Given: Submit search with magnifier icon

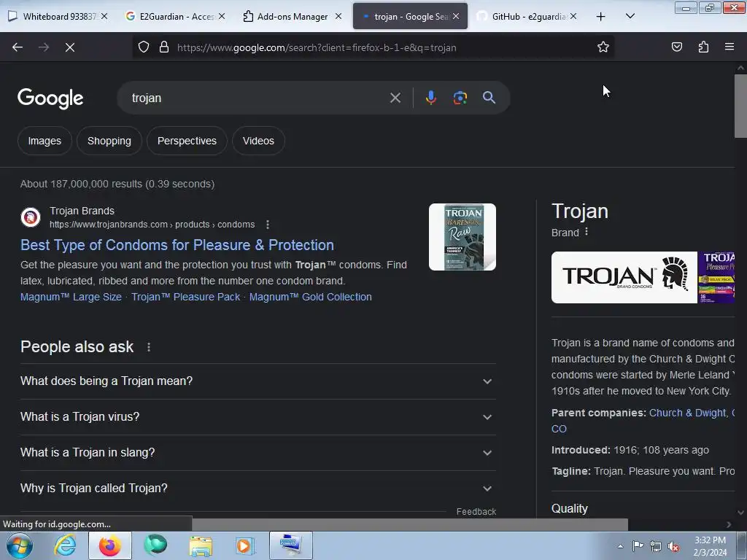Looking at the screenshot, I should [x=489, y=98].
